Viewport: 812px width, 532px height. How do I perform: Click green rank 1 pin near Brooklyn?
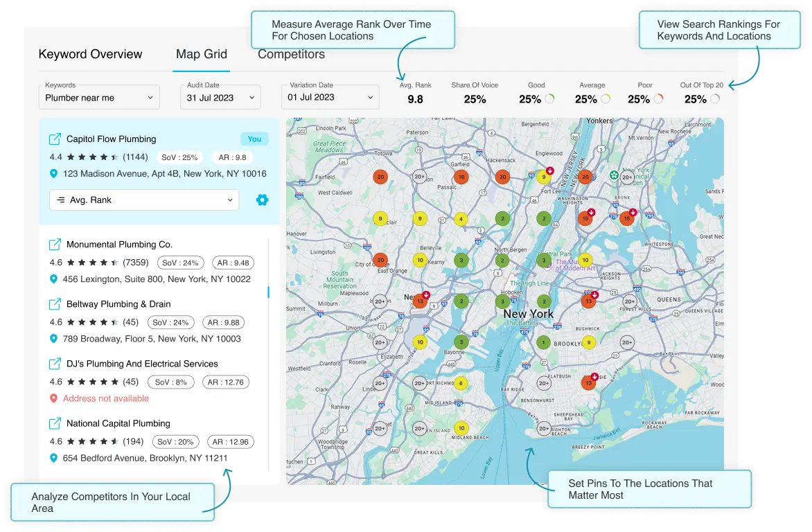click(545, 342)
